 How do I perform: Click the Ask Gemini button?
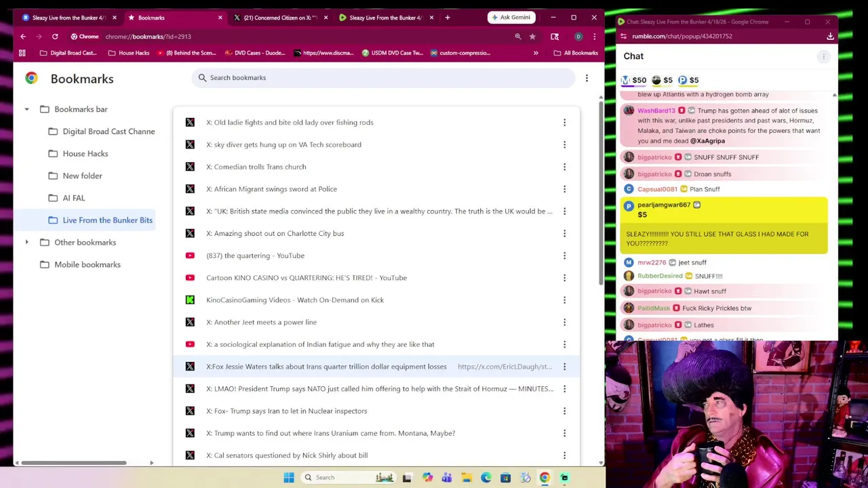click(x=511, y=18)
